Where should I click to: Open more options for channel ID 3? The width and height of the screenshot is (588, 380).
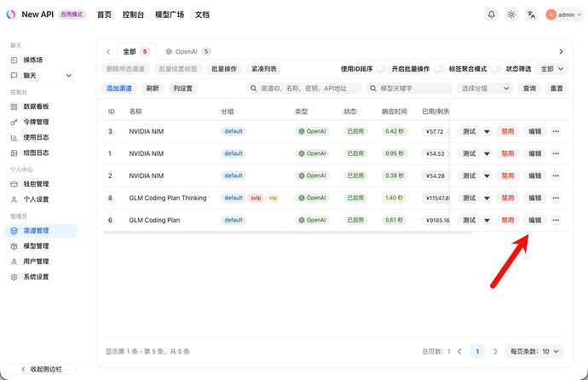click(556, 131)
